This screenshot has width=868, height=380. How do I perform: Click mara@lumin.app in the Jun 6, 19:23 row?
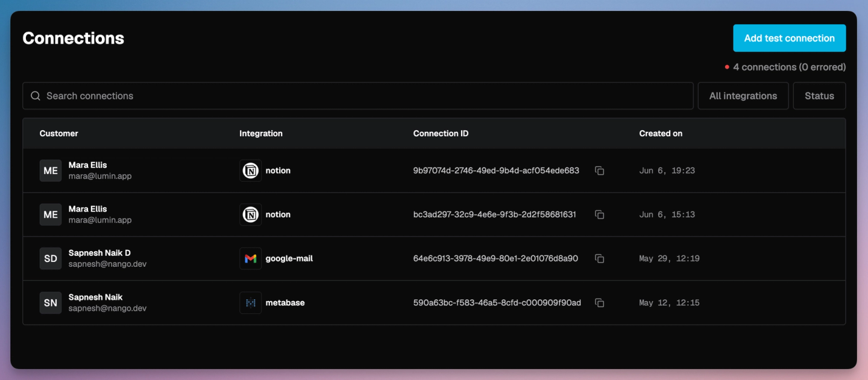[x=100, y=176]
